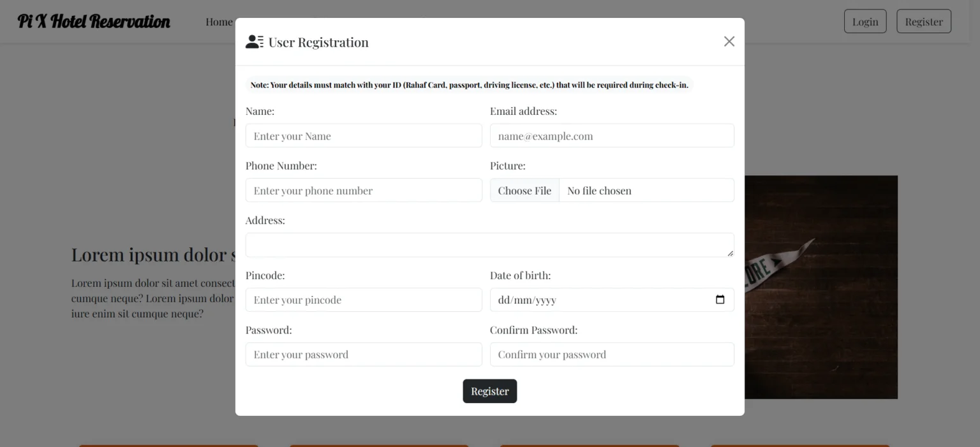This screenshot has height=447, width=980.
Task: Click the Name input field
Action: [x=364, y=136]
